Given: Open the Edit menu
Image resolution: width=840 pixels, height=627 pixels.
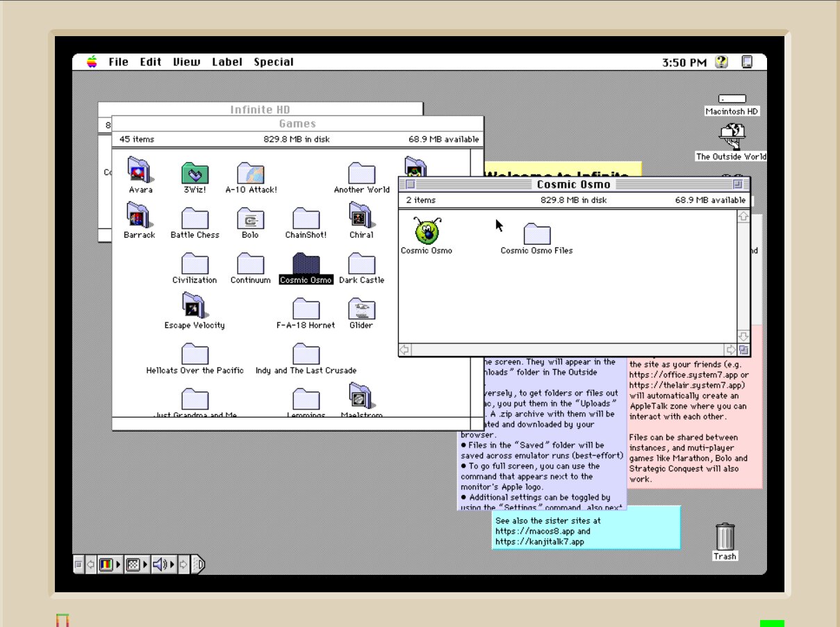Looking at the screenshot, I should tap(151, 62).
